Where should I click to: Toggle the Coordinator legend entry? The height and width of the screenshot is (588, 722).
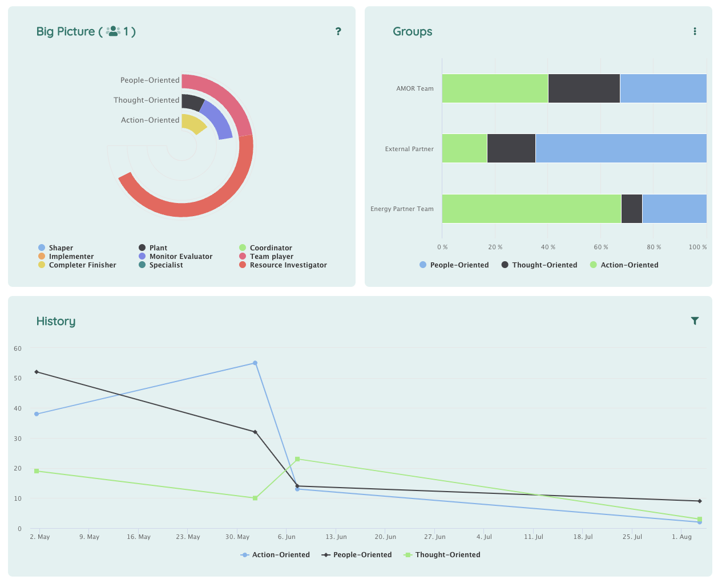click(265, 248)
